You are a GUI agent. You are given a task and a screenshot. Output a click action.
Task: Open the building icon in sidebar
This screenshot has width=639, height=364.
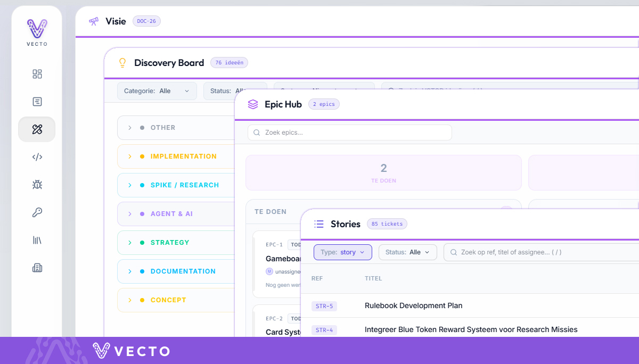point(37,268)
